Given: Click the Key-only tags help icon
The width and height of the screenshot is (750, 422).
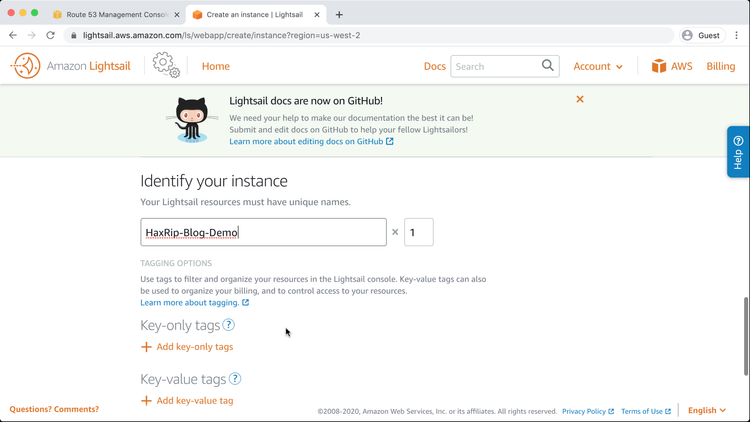Looking at the screenshot, I should (229, 325).
